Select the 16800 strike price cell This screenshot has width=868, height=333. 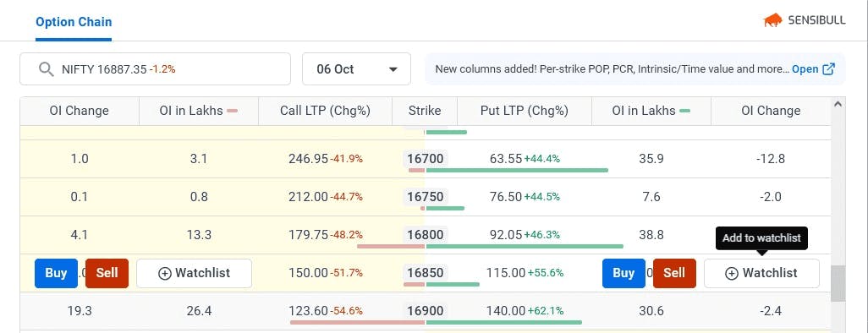(426, 235)
